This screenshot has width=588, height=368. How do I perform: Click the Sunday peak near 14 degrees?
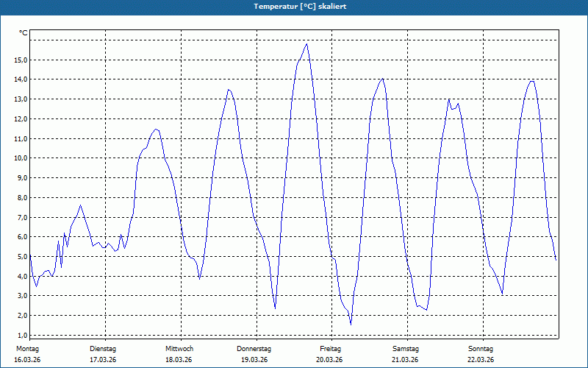pos(531,82)
